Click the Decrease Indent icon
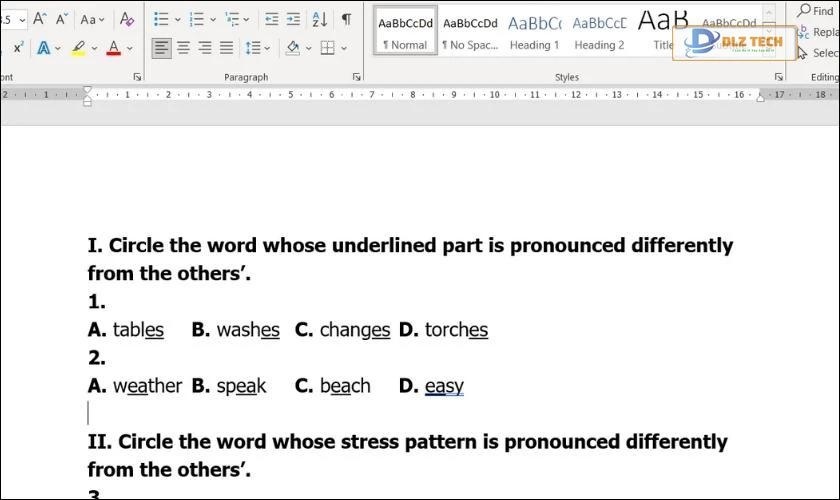The height and width of the screenshot is (500, 840). click(272, 19)
